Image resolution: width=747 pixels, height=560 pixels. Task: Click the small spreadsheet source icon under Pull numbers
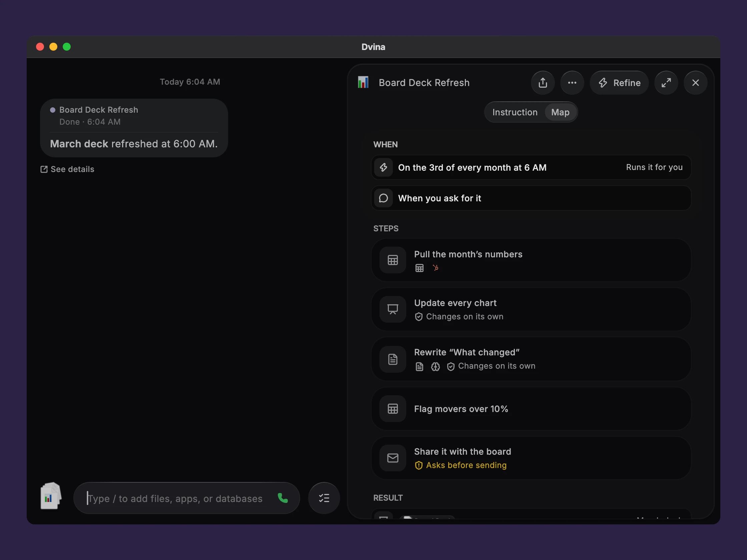tap(420, 268)
